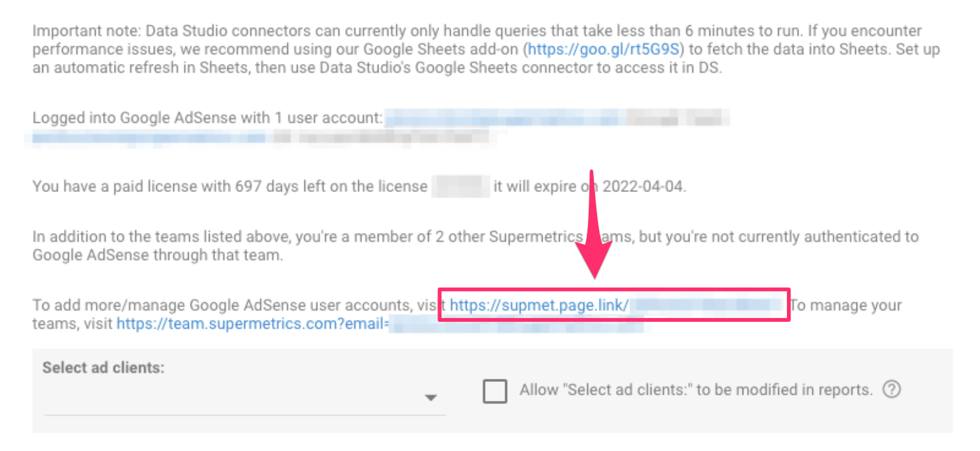Click the 2022-04-04 expiry date text
The height and width of the screenshot is (451, 980).
pyautogui.click(x=643, y=187)
